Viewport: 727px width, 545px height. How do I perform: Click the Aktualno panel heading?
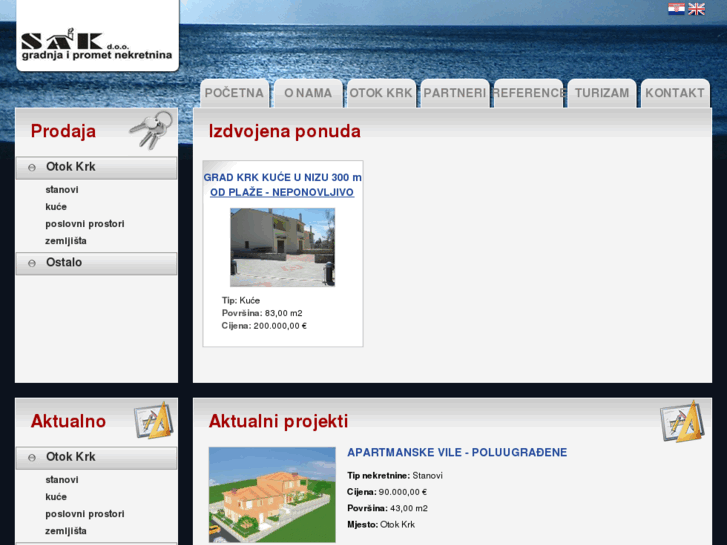68,421
